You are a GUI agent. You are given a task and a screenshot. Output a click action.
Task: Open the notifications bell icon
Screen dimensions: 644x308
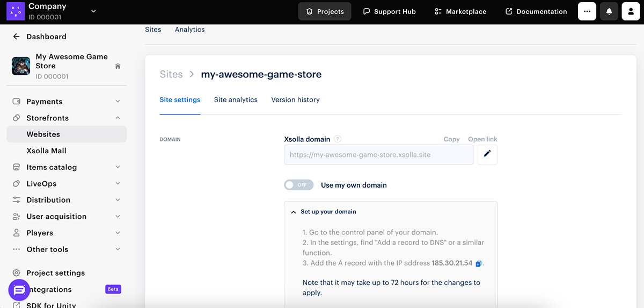pos(609,11)
